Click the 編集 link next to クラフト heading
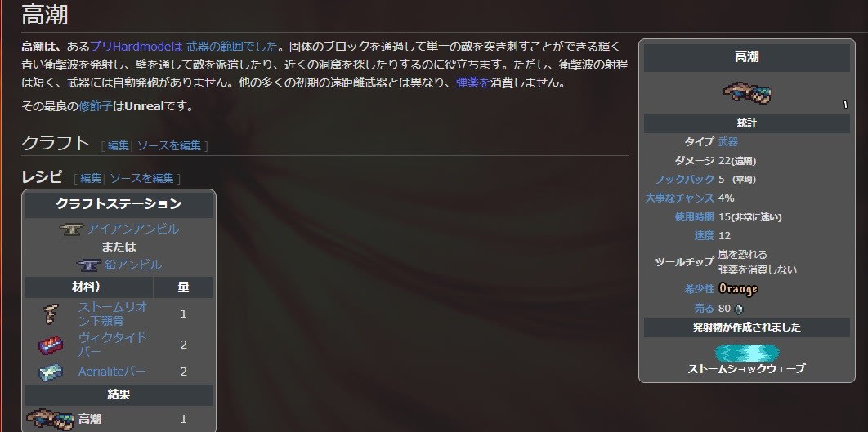The width and height of the screenshot is (868, 432). pos(118,145)
